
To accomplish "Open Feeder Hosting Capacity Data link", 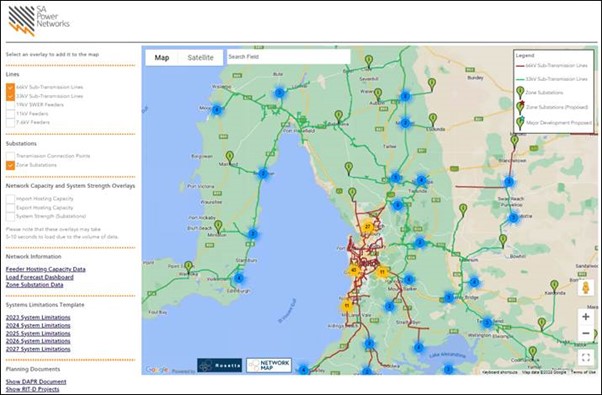I will (46, 269).
